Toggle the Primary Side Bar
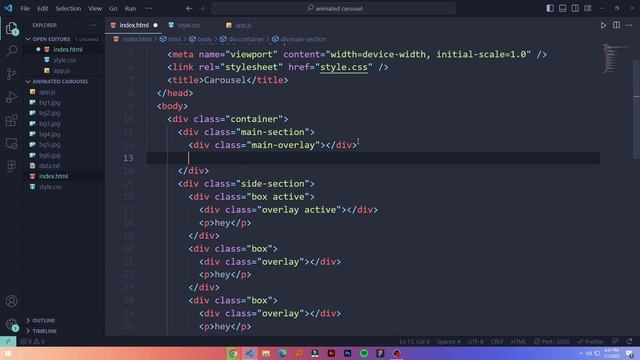 550,8
